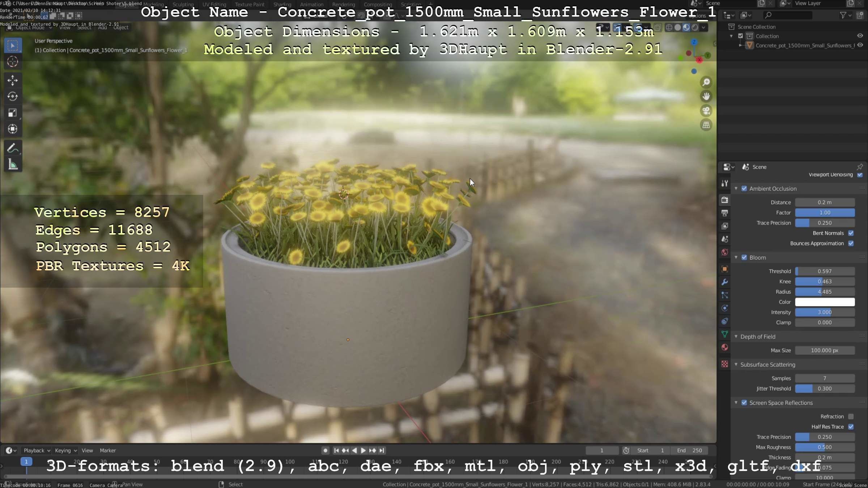
Task: Collapse the Ambient Occlusion panel
Action: point(736,189)
